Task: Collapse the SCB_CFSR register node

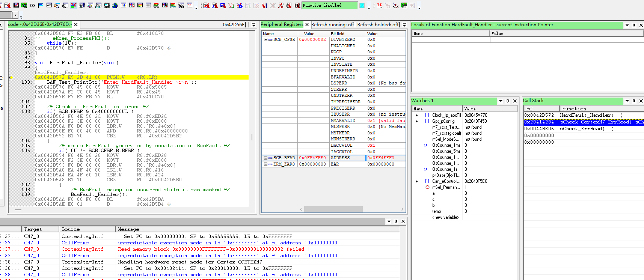Action: [x=265, y=40]
